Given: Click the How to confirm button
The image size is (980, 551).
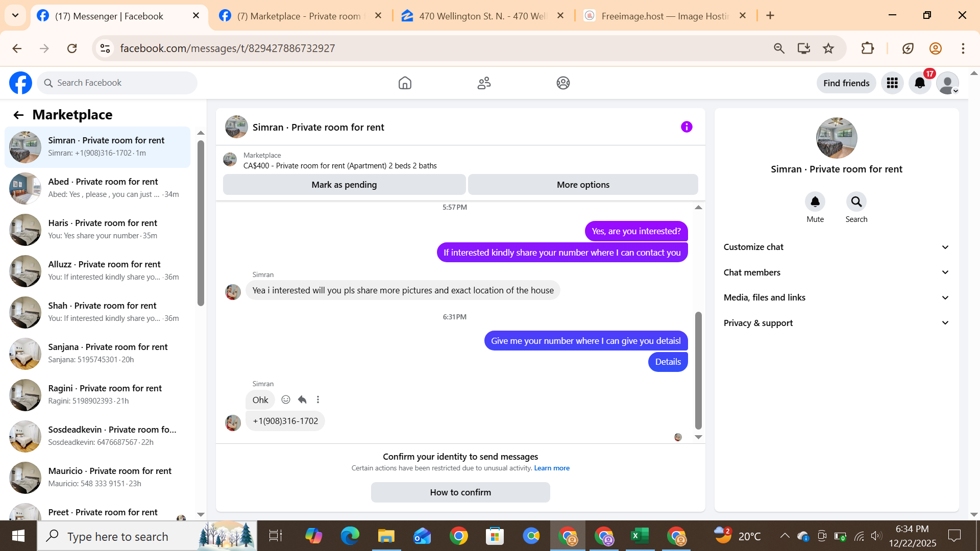Looking at the screenshot, I should point(460,492).
